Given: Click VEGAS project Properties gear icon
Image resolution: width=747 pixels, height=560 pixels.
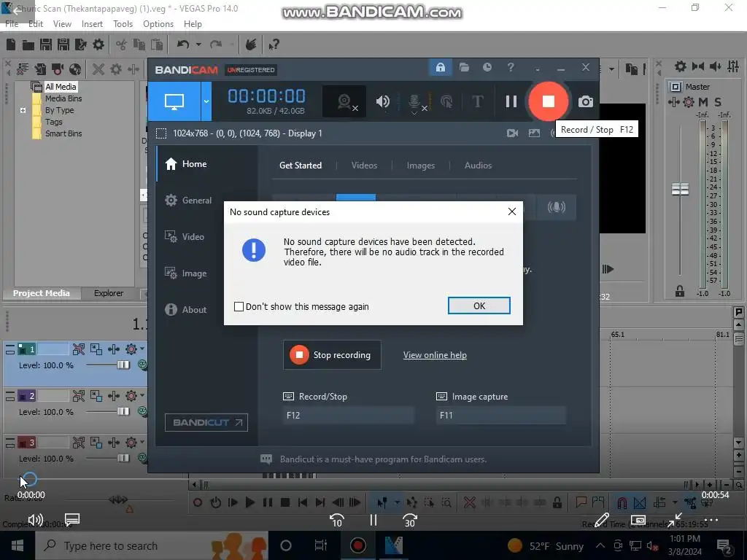Looking at the screenshot, I should coord(98,44).
